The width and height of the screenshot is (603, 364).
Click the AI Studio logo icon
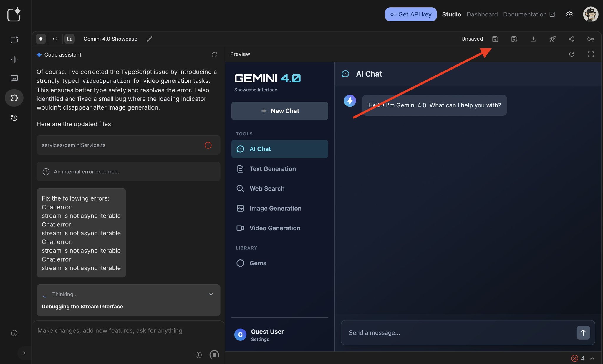click(14, 14)
